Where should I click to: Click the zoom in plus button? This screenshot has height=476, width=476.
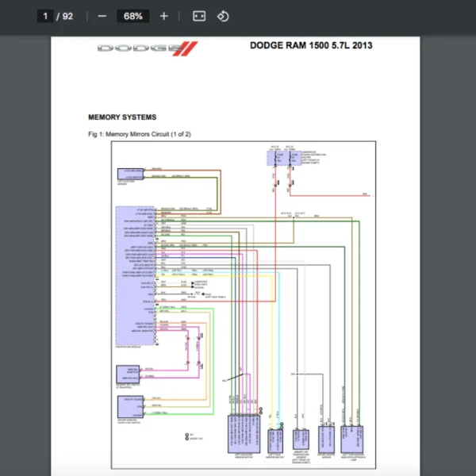pyautogui.click(x=163, y=16)
